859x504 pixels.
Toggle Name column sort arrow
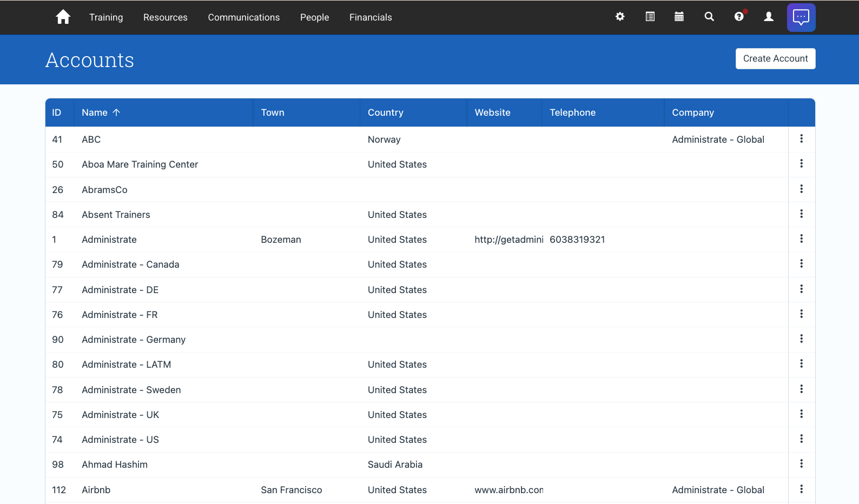coord(116,112)
